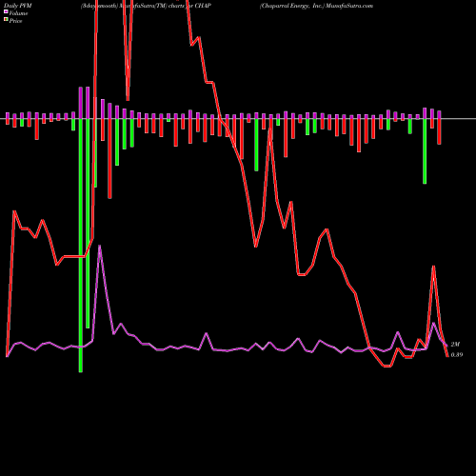Image resolution: width=476 pixels, height=476 pixels.
Task: Click the 'Chaparral Energy, Inc.' company name text
Action: [x=292, y=6]
